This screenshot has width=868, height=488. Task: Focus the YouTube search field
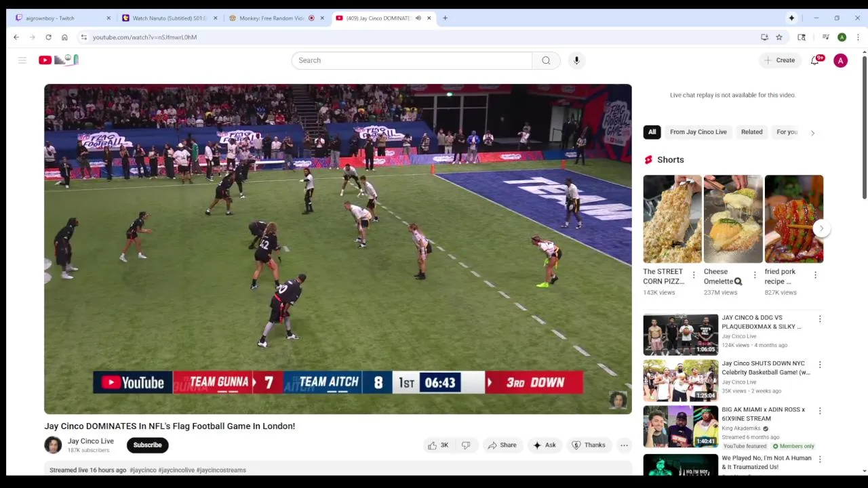412,60
